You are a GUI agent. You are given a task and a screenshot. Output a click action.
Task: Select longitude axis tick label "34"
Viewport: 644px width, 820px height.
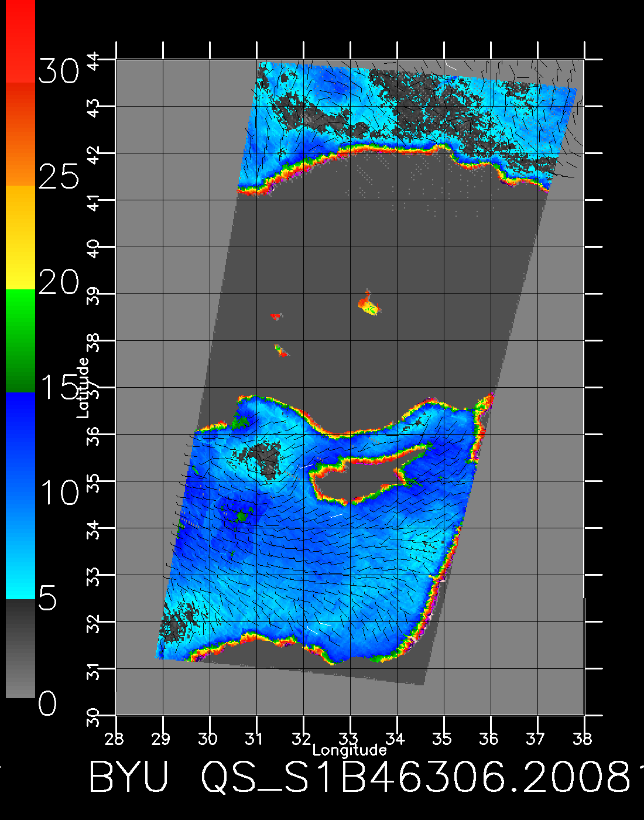coord(395,738)
